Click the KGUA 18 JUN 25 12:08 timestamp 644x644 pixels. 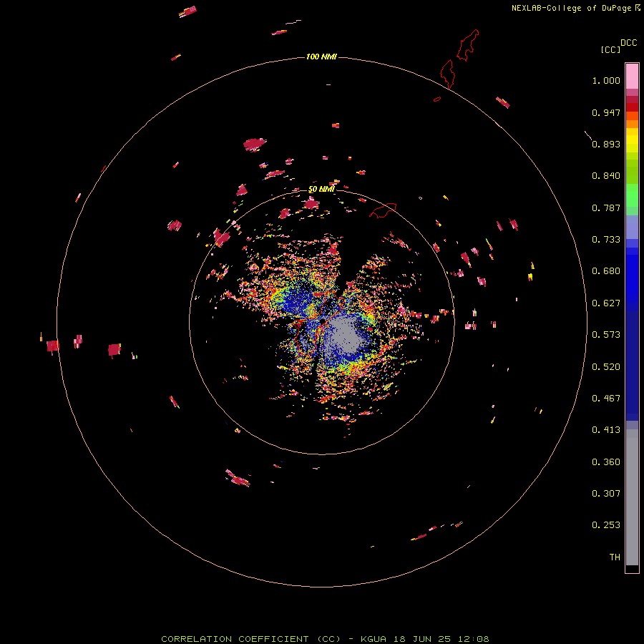tap(424, 639)
